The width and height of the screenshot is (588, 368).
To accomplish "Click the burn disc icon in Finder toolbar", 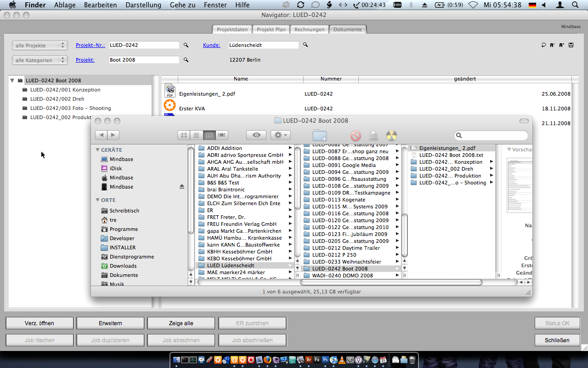I will 391,135.
